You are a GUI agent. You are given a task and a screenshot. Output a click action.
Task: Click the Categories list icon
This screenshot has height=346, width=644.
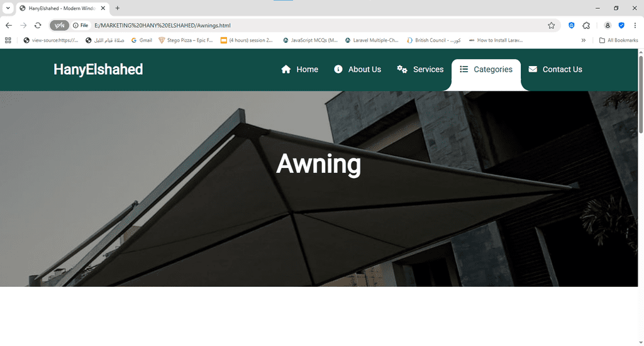click(x=464, y=69)
